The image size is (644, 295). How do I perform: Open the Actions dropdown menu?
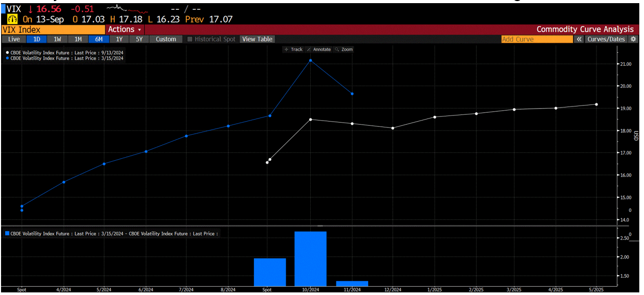click(125, 30)
